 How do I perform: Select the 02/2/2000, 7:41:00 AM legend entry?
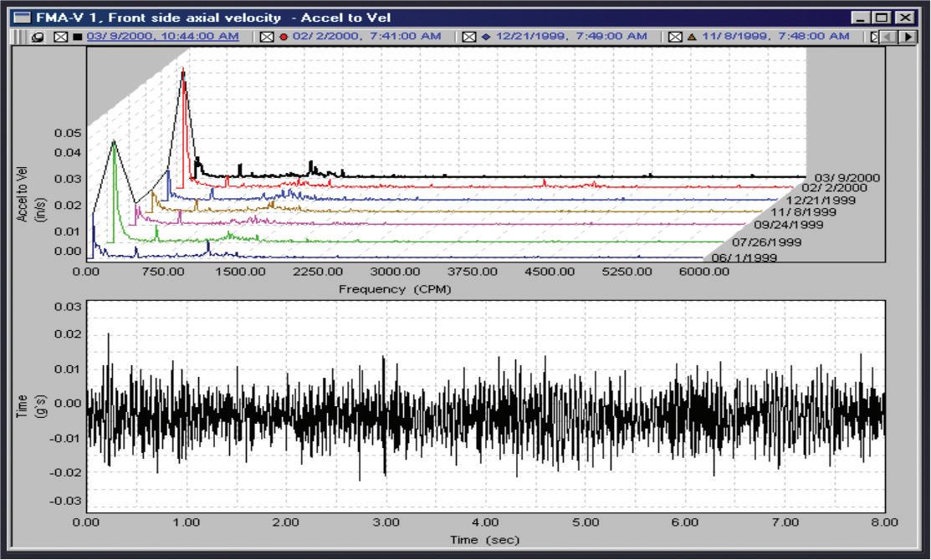pos(368,36)
